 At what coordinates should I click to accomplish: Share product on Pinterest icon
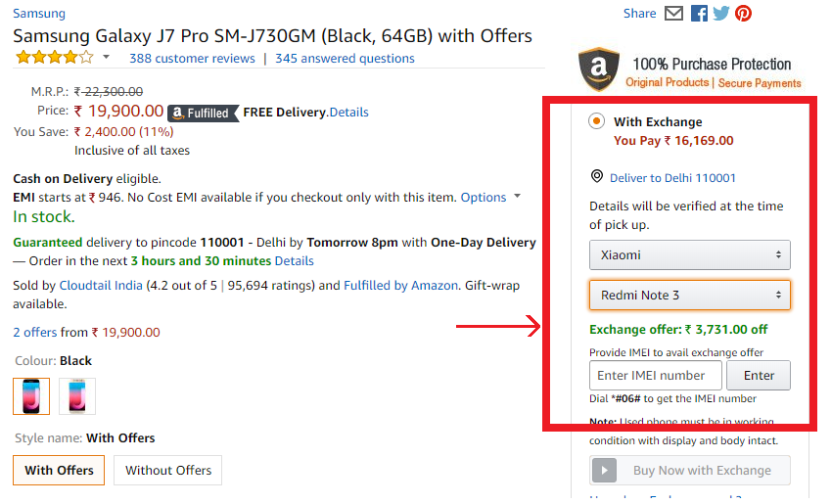[743, 14]
